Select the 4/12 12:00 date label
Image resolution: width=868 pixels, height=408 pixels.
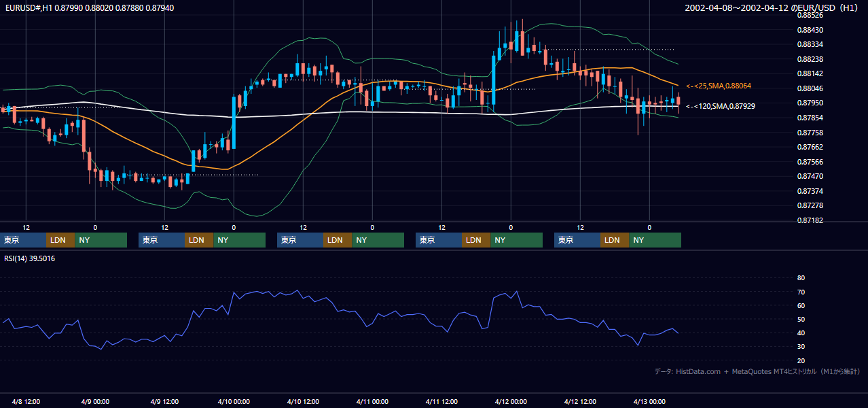pyautogui.click(x=580, y=401)
